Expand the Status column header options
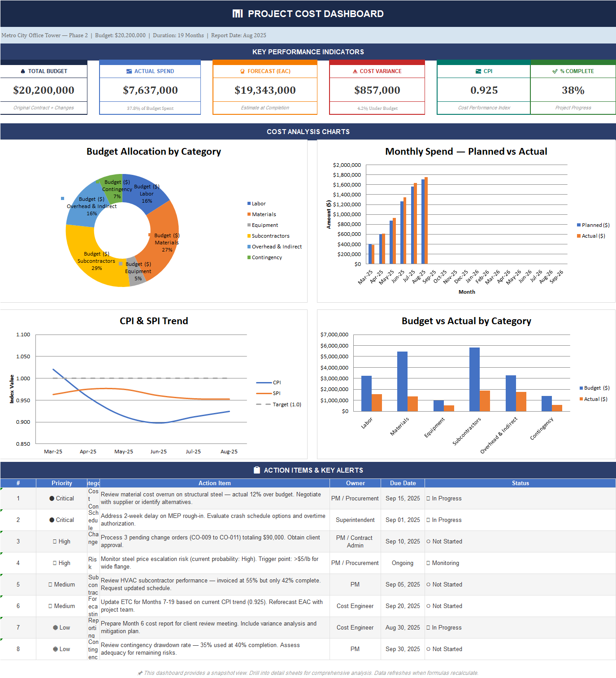 [520, 483]
